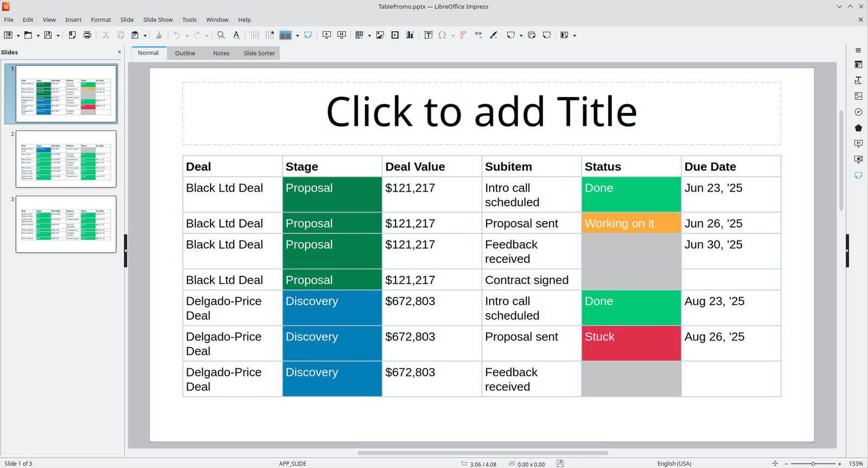Click the Print icon in toolbar

(87, 35)
